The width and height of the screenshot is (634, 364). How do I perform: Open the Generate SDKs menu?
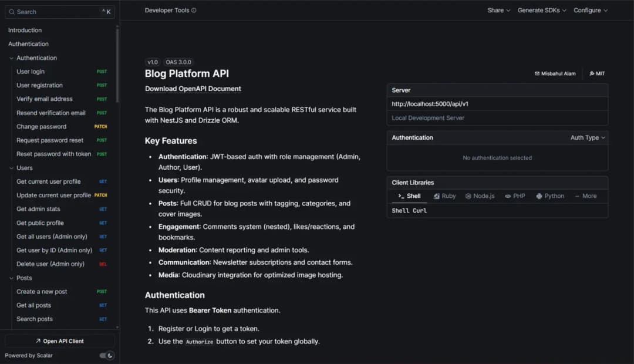[x=541, y=10]
